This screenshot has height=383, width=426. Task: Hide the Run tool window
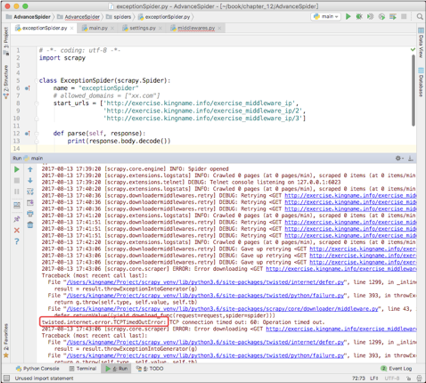click(x=411, y=158)
